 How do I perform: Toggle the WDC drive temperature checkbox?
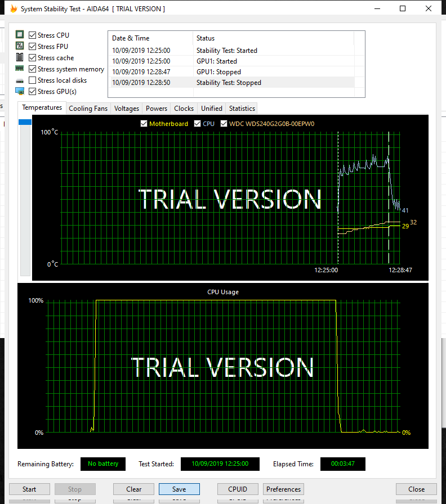coord(224,124)
